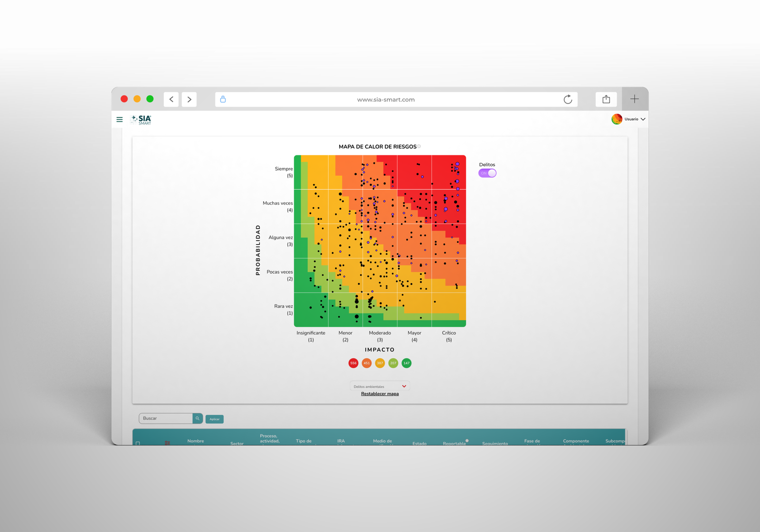Viewport: 760px width, 532px height.
Task: Click the Restablecer mapa link
Action: click(x=380, y=394)
